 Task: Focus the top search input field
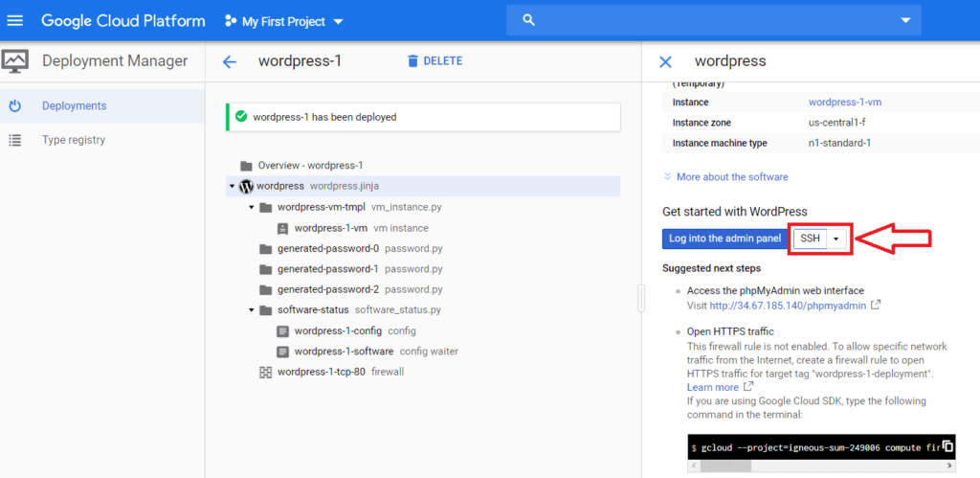click(713, 21)
